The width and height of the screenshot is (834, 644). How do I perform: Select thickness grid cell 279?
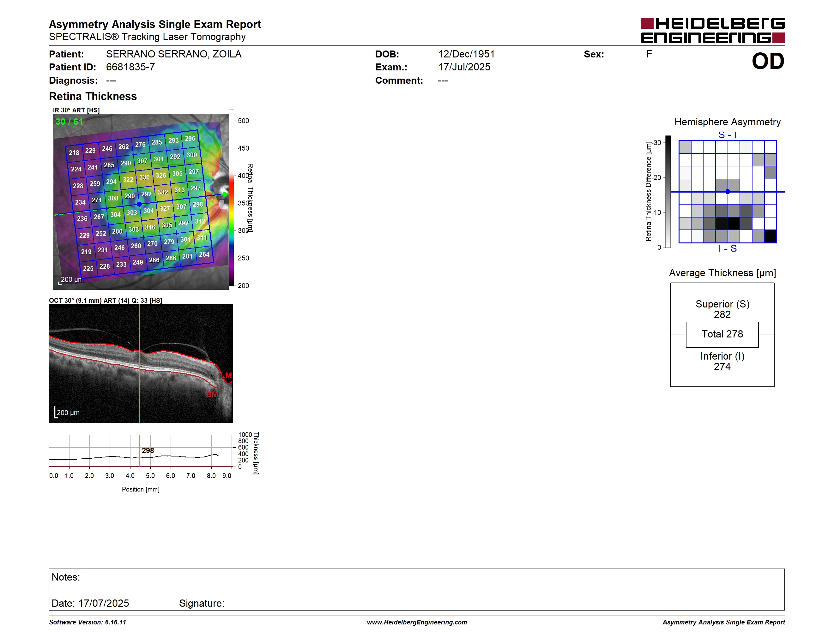click(169, 242)
